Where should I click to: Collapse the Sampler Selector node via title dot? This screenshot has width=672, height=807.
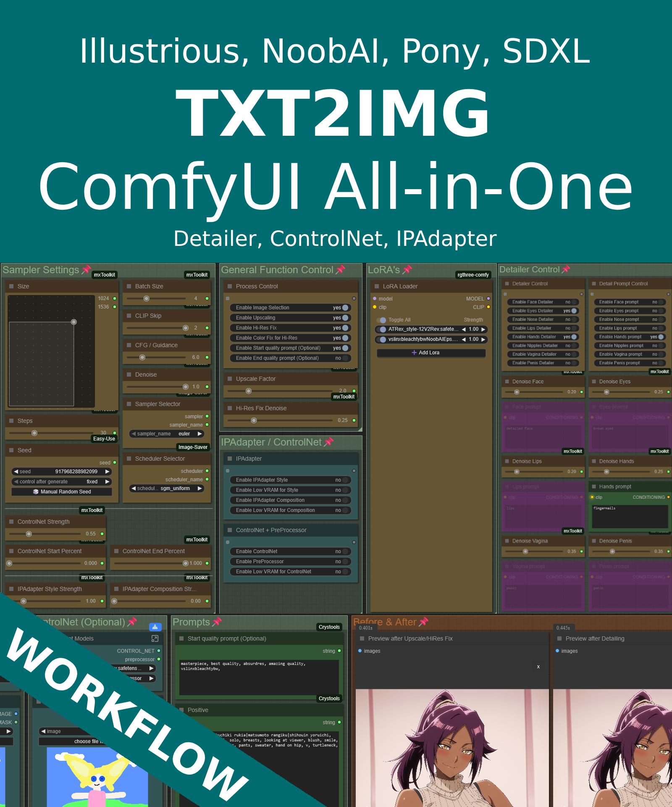[x=129, y=404]
